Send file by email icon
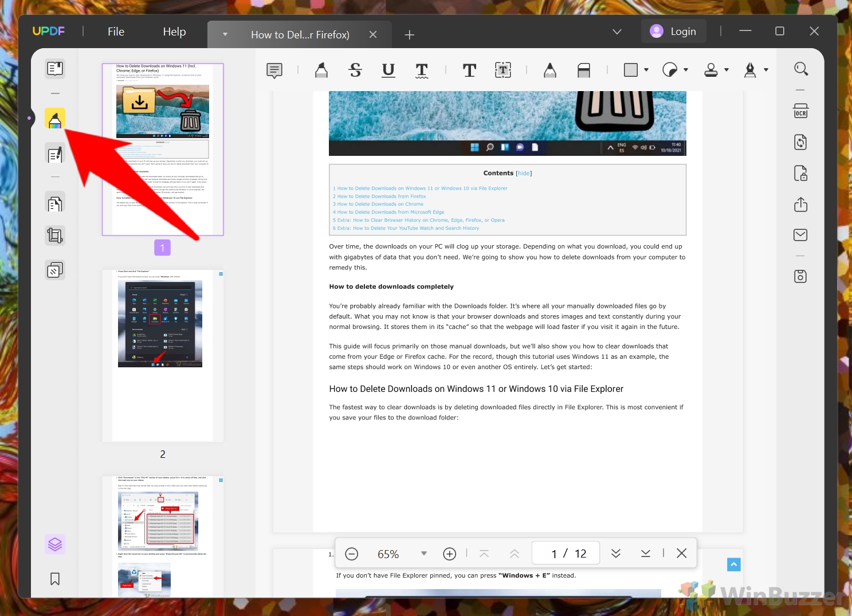The image size is (852, 616). [801, 235]
